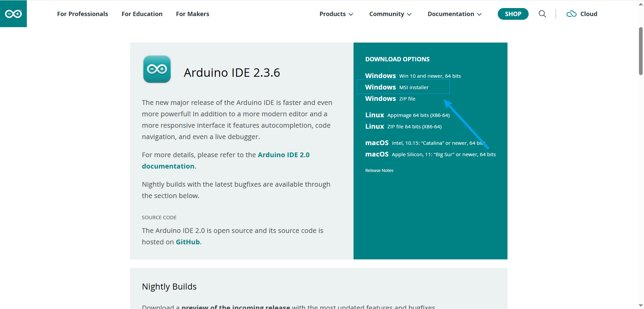Click the DOWNLOAD OPTIONS heading
Viewport: 644px width, 309px height.
click(x=397, y=59)
